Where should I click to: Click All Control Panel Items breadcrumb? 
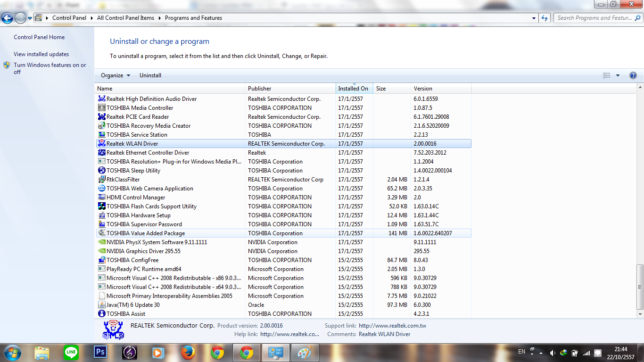125,18
